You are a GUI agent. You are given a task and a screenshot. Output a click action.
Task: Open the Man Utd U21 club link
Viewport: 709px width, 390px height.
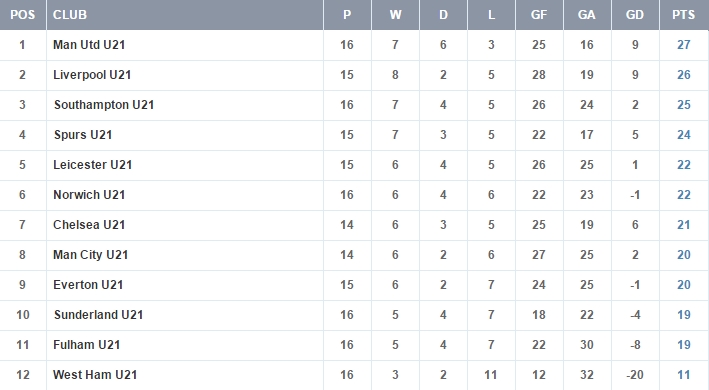(89, 45)
